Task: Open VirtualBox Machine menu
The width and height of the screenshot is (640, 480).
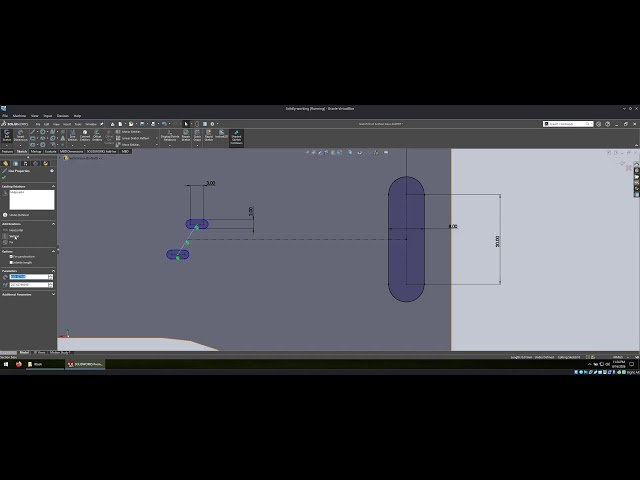Action: point(19,116)
